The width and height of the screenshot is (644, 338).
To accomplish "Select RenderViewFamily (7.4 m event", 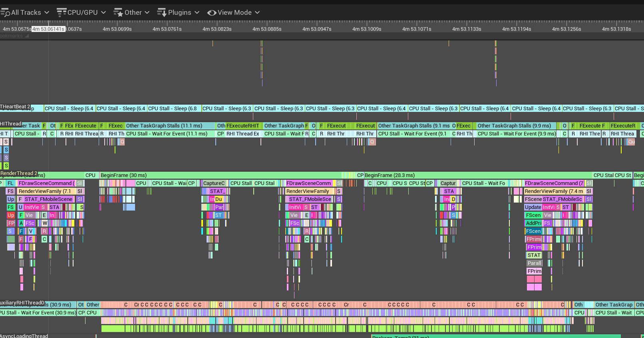I will 554,191.
